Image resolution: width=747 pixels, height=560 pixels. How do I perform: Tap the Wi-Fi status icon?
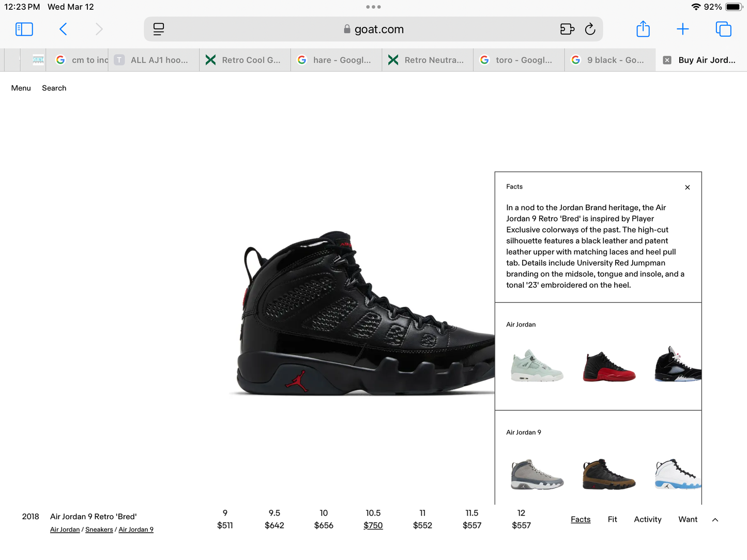(x=696, y=7)
